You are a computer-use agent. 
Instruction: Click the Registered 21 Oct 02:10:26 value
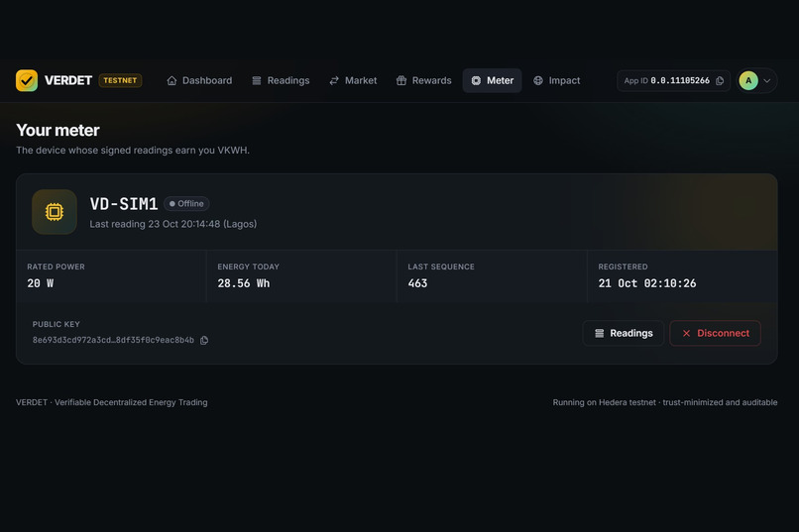647,283
